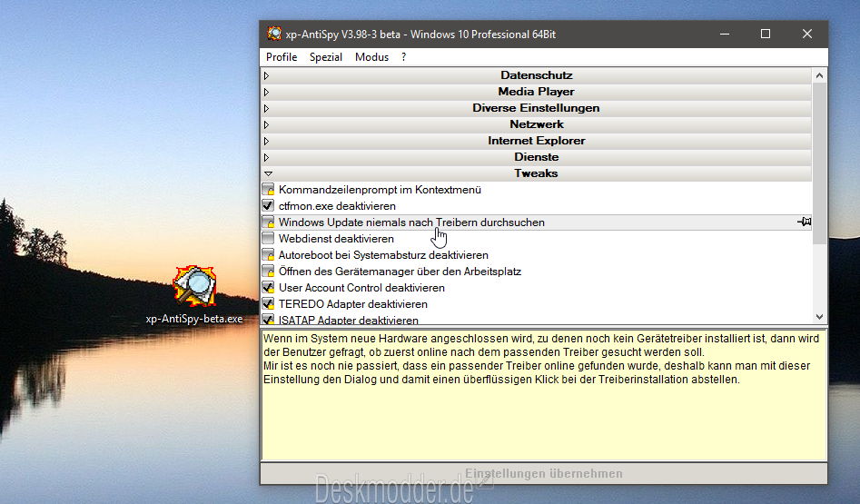The height and width of the screenshot is (504, 860).
Task: Select 'Kommandzeilenprompt im Kontextmenü' row text
Action: (x=380, y=190)
